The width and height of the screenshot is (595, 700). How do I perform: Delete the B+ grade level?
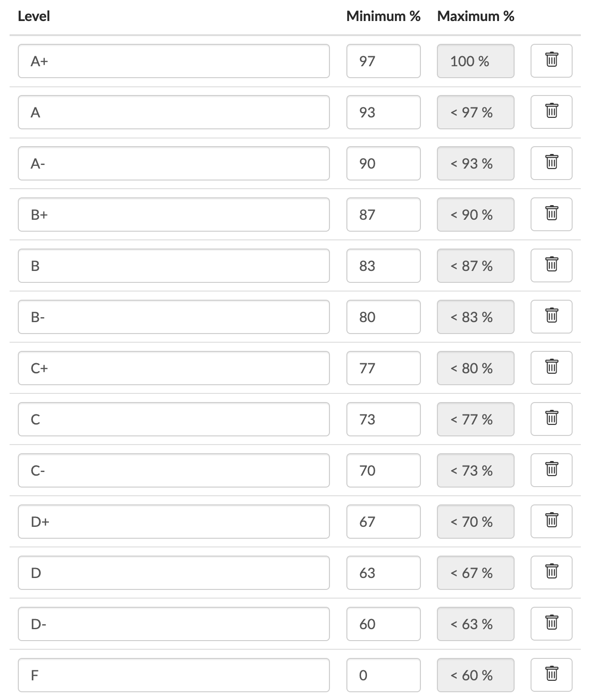551,214
